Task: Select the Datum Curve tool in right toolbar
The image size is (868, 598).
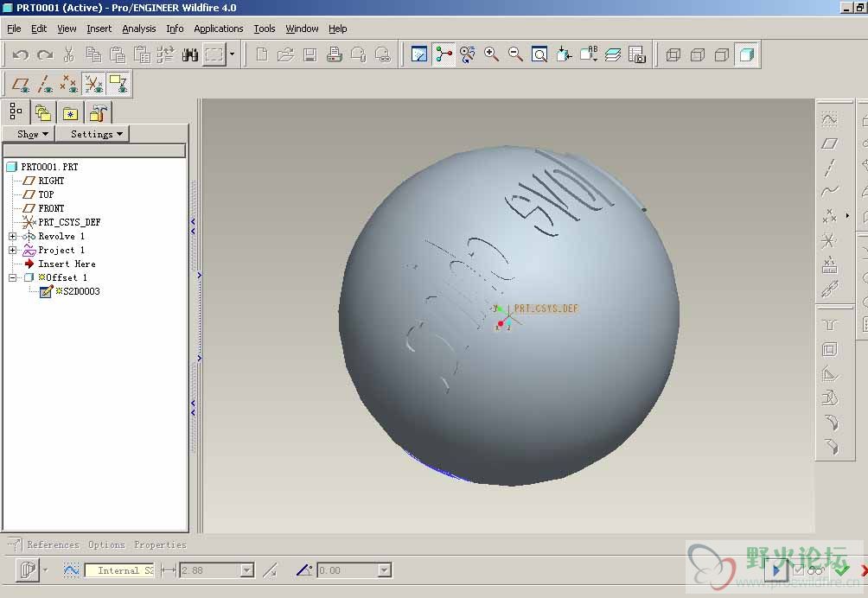Action: 829,192
